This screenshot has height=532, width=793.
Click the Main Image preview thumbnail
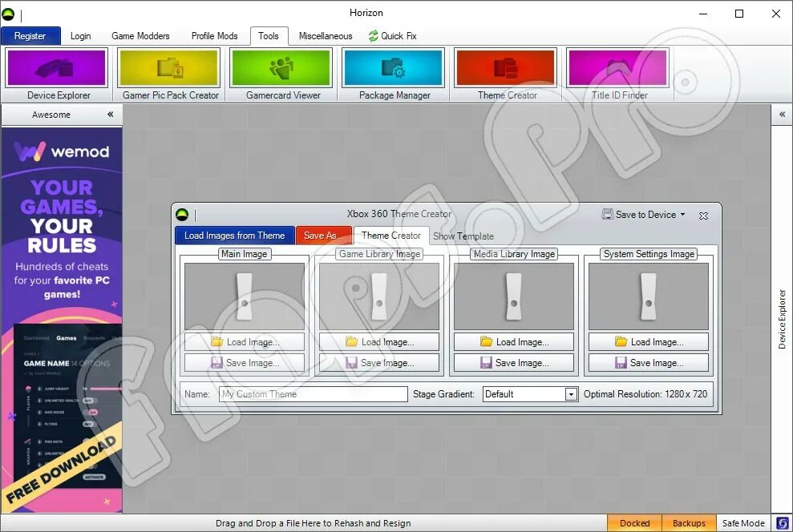tap(245, 296)
